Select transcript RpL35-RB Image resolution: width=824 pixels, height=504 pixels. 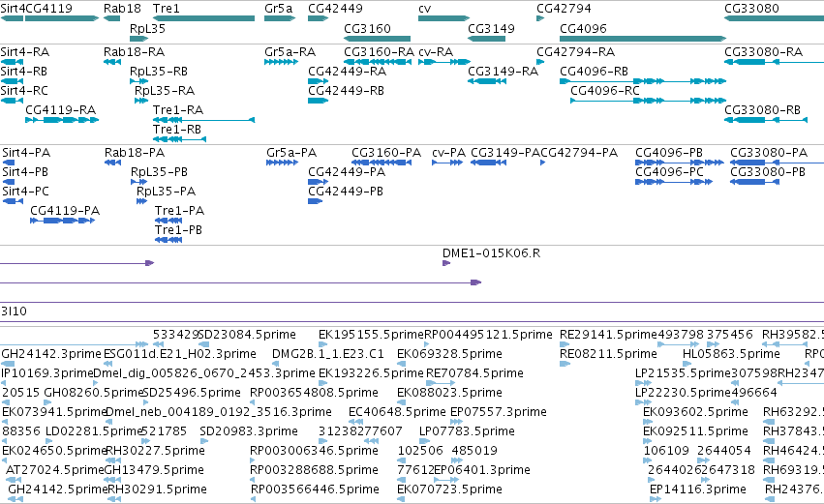(159, 72)
